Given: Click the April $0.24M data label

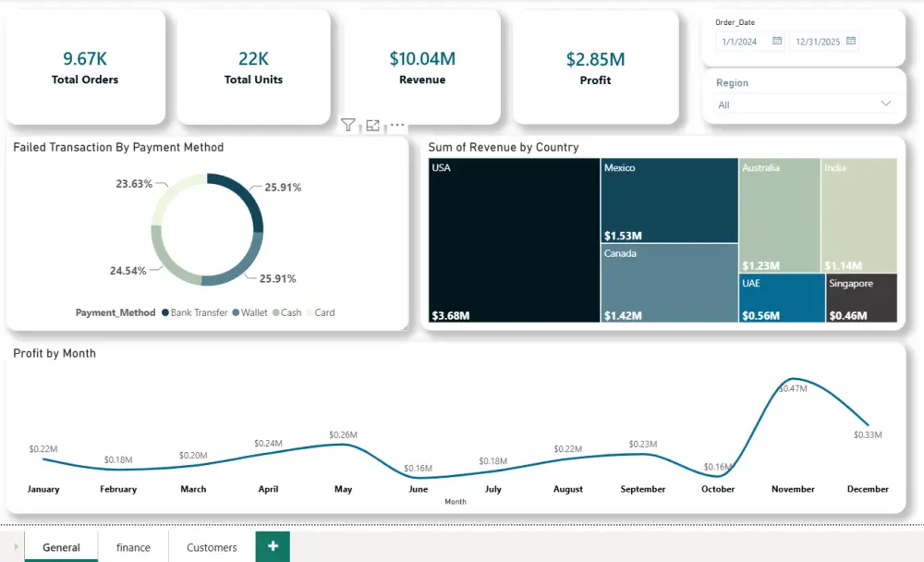Looking at the screenshot, I should [268, 443].
